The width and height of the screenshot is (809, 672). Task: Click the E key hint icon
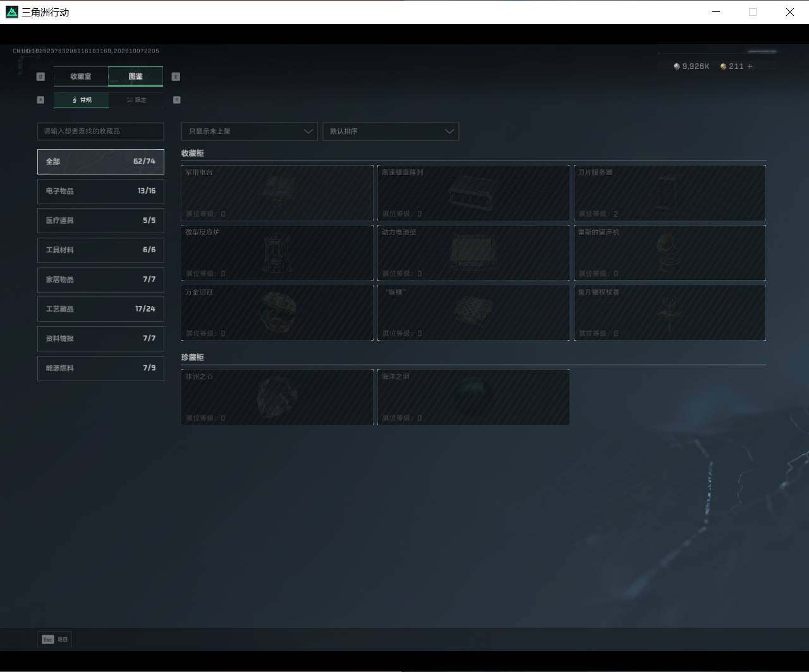pyautogui.click(x=176, y=76)
